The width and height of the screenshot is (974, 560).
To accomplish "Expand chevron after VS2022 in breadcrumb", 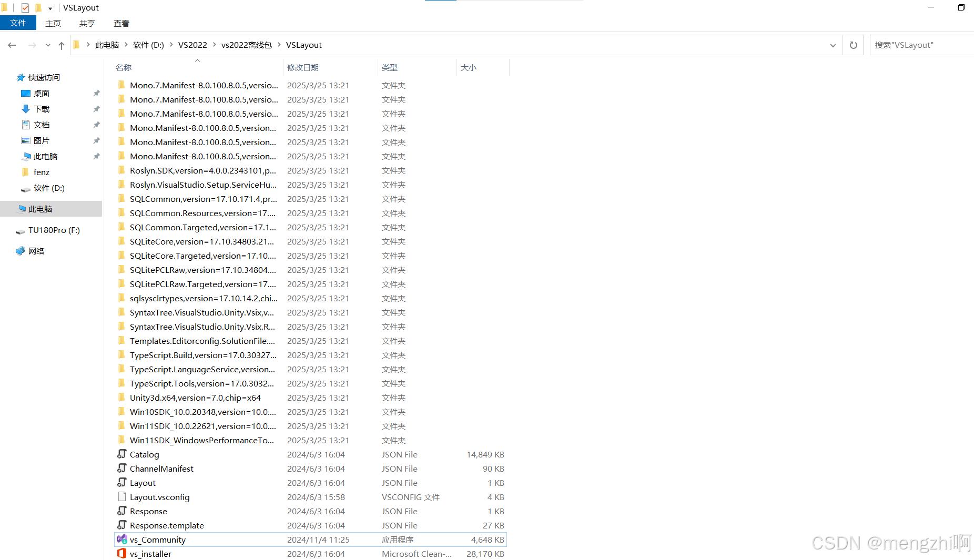I will click(214, 45).
